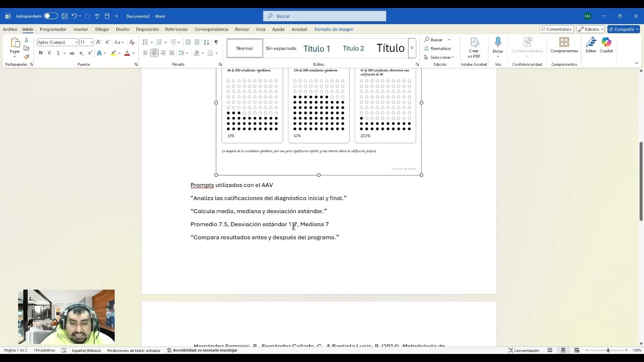Image resolution: width=644 pixels, height=362 pixels.
Task: Toggle Concentración focus mode
Action: coord(523,350)
